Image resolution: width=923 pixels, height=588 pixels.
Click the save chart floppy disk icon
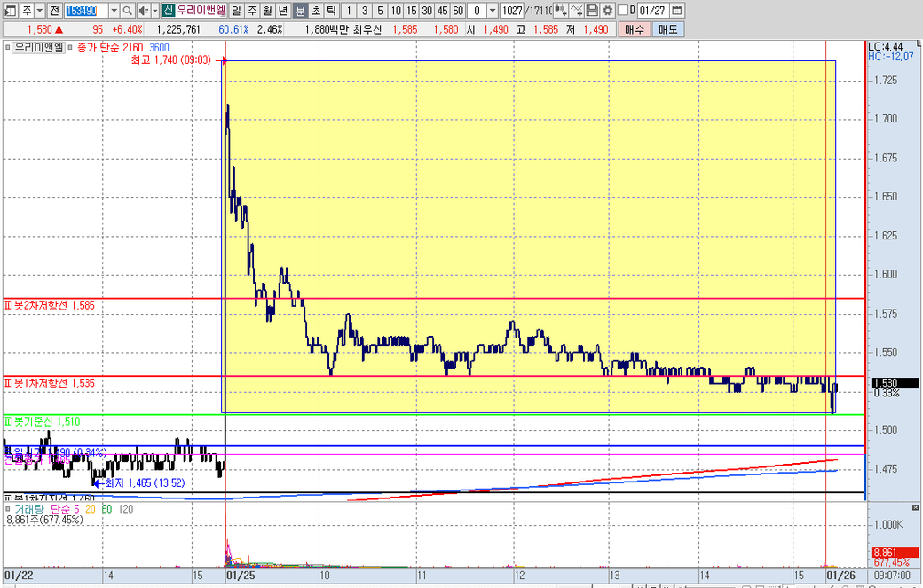point(592,11)
